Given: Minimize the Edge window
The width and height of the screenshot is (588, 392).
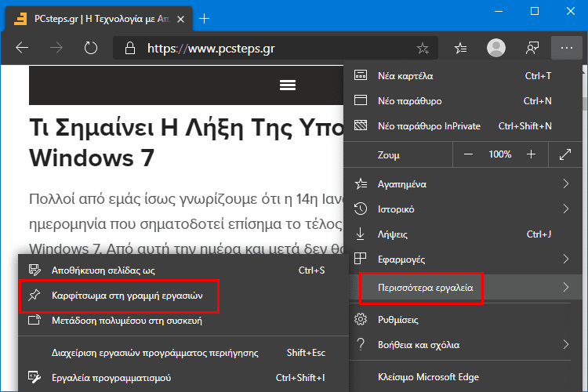Looking at the screenshot, I should click(x=499, y=11).
